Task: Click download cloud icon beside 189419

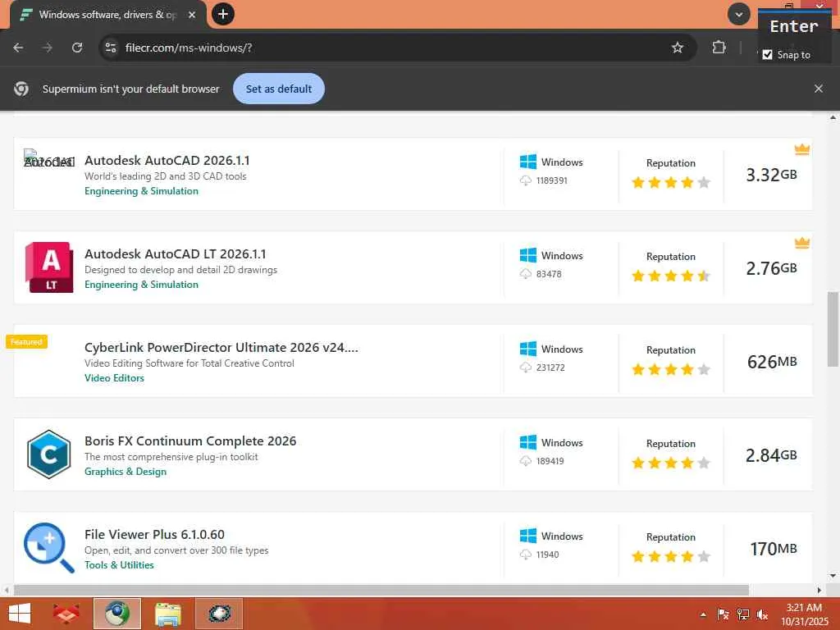Action: 526,461
